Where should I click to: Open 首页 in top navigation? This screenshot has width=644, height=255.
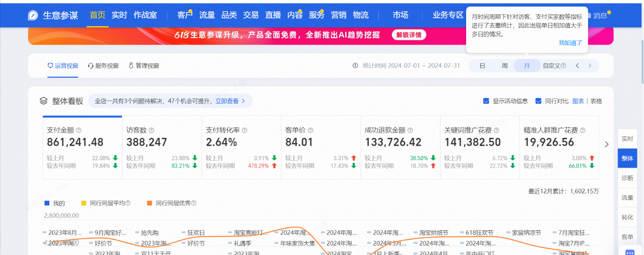(98, 15)
